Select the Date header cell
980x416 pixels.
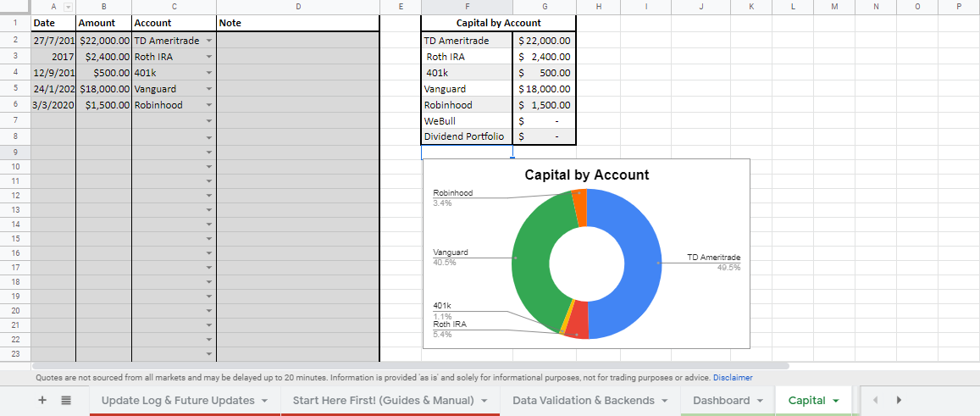53,23
